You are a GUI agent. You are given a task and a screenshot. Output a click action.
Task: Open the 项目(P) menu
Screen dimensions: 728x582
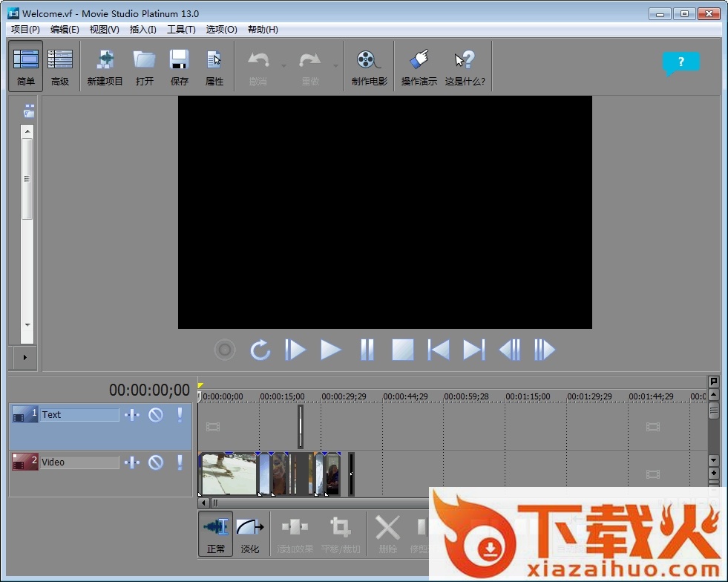point(25,29)
